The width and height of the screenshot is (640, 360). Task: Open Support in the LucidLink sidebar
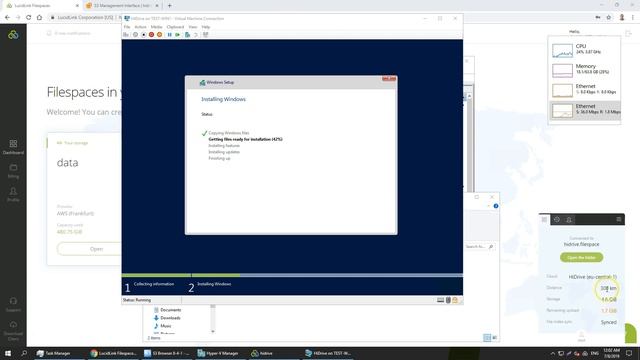pos(13,304)
